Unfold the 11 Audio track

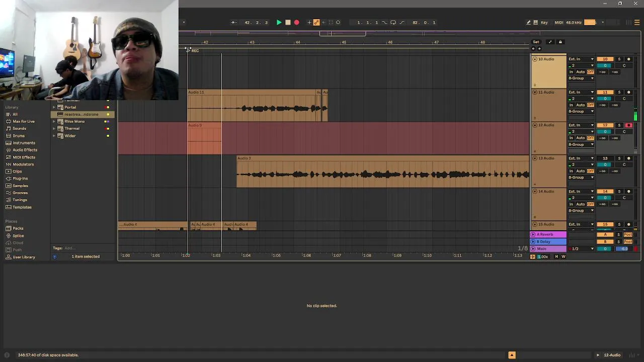pos(535,93)
